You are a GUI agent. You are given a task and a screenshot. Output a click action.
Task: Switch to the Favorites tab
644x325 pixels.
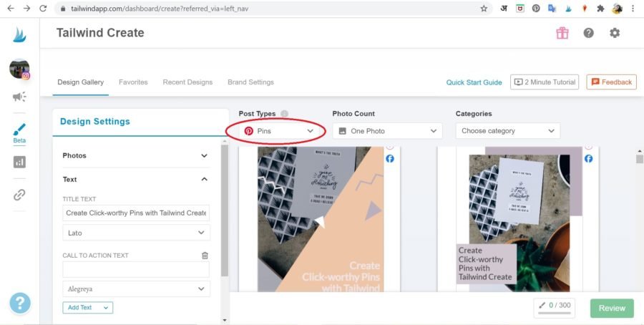click(x=133, y=82)
